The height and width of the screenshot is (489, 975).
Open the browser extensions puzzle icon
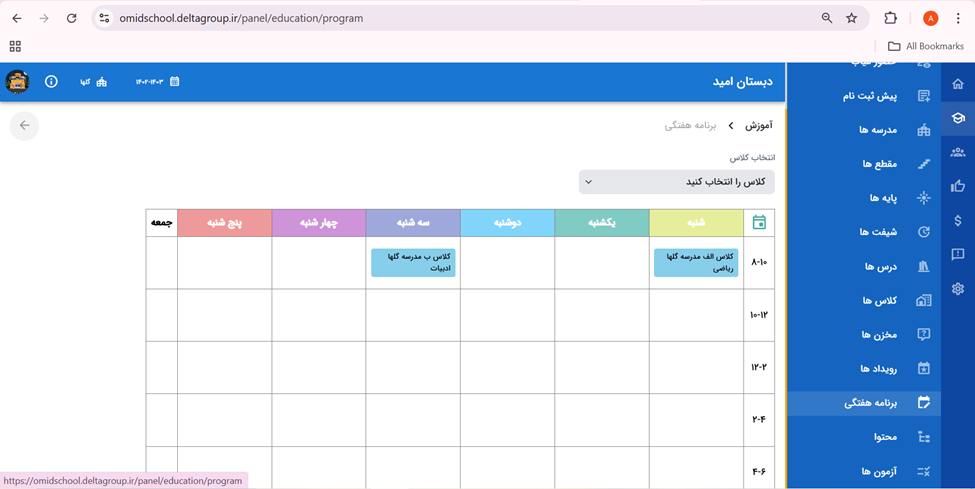pyautogui.click(x=890, y=18)
